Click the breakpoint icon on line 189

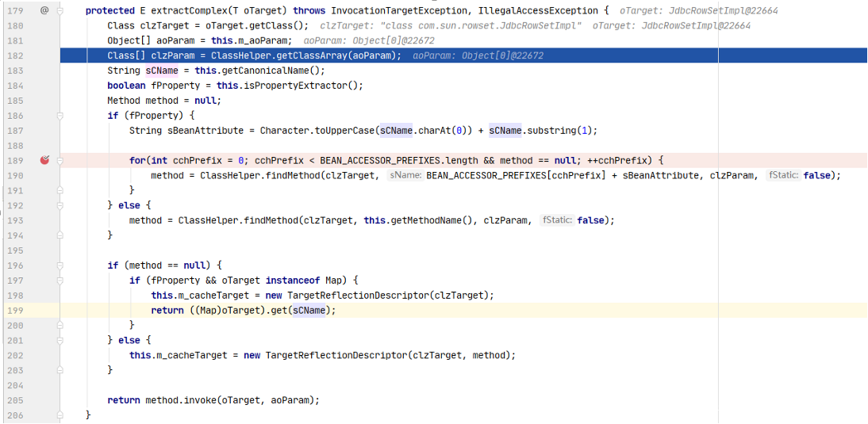coord(44,160)
